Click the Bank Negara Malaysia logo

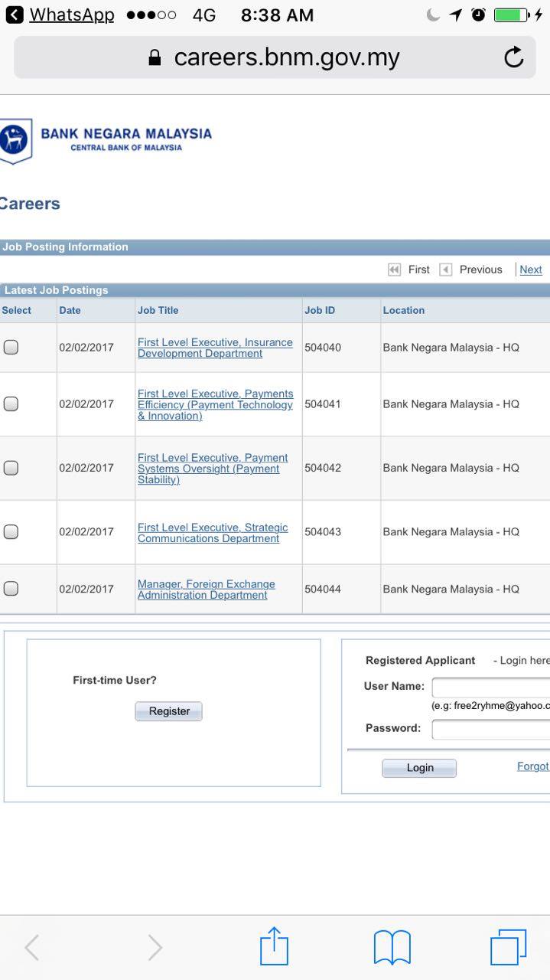[106, 140]
